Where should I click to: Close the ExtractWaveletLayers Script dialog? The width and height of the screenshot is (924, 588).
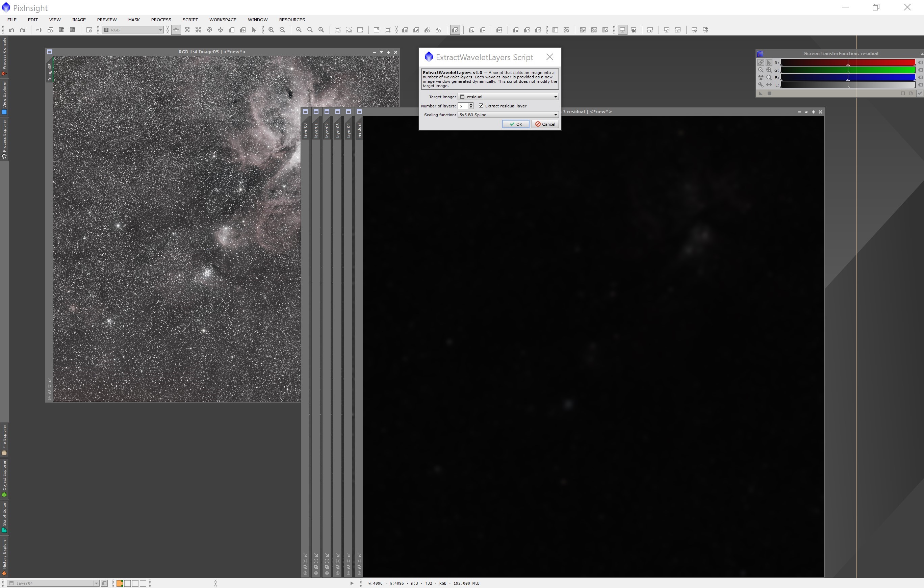[549, 57]
